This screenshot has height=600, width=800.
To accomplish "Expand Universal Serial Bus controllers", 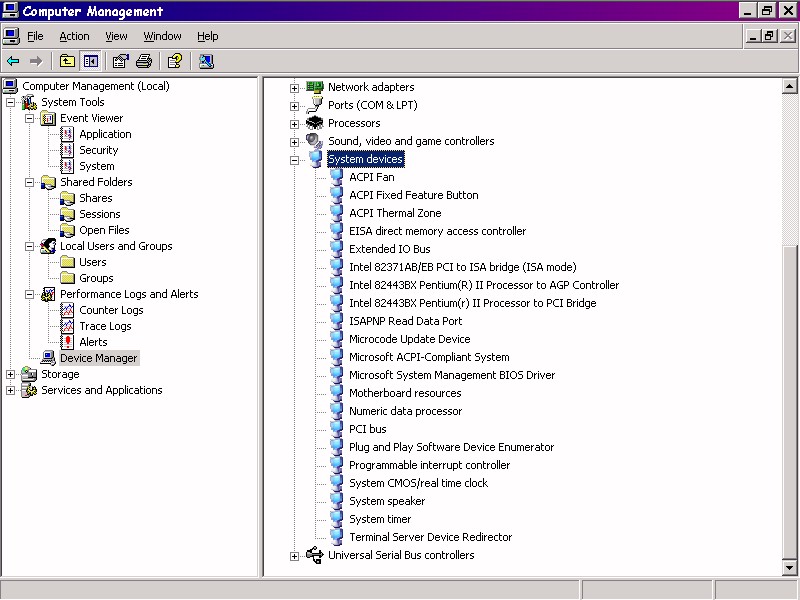I will point(294,556).
